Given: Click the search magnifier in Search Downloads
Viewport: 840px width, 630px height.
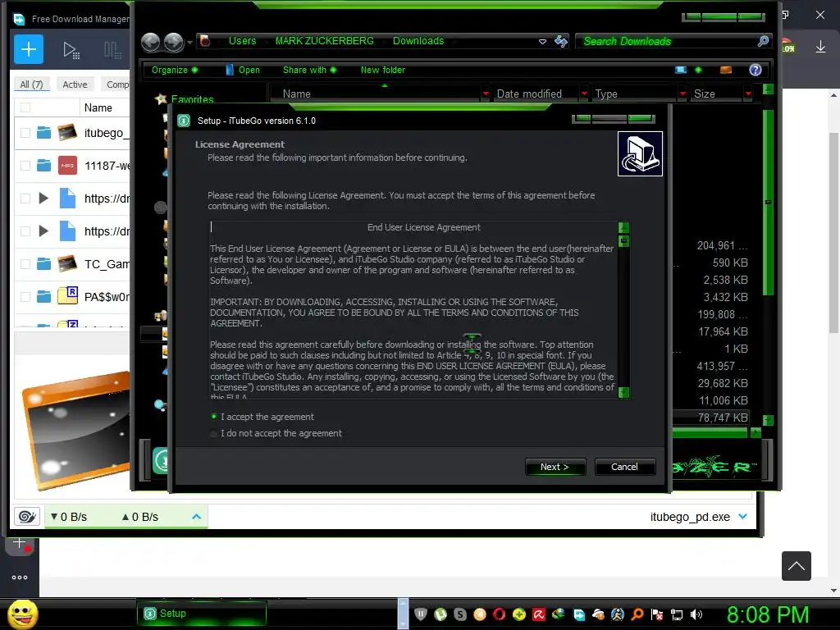Looking at the screenshot, I should [764, 41].
